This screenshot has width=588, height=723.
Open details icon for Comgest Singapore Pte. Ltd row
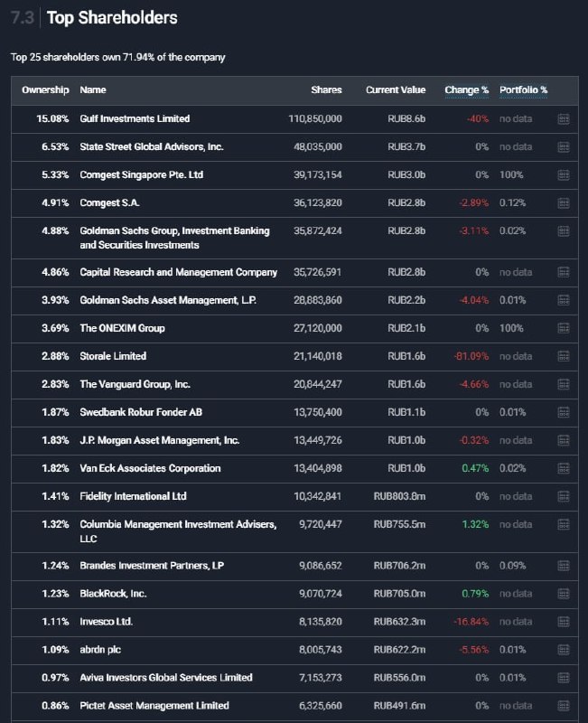pos(563,175)
